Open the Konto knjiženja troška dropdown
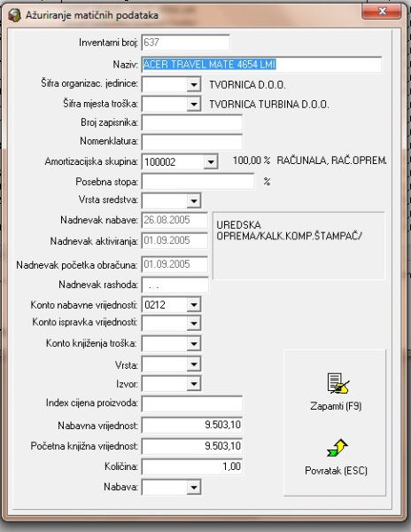This screenshot has height=532, width=411. pyautogui.click(x=194, y=344)
